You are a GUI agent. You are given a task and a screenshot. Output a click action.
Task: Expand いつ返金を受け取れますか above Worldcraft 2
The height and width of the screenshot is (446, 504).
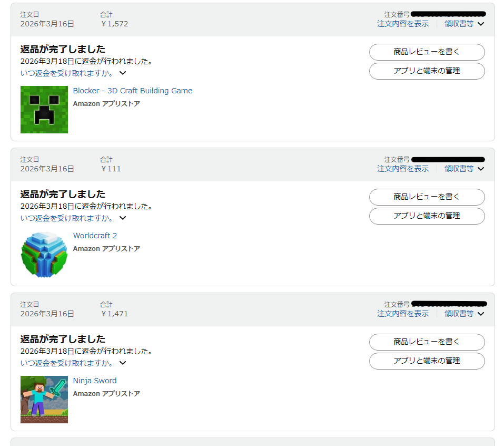click(x=73, y=218)
